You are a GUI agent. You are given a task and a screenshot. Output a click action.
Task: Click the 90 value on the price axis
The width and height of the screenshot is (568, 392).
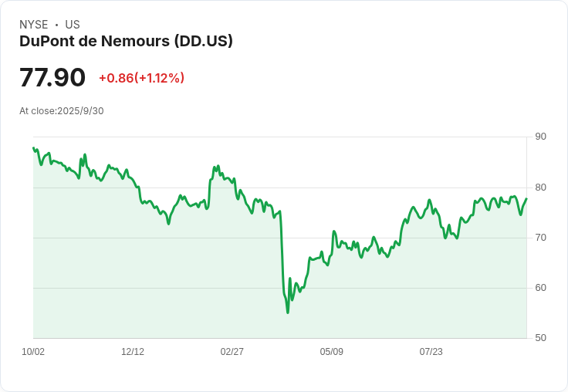[x=540, y=137]
